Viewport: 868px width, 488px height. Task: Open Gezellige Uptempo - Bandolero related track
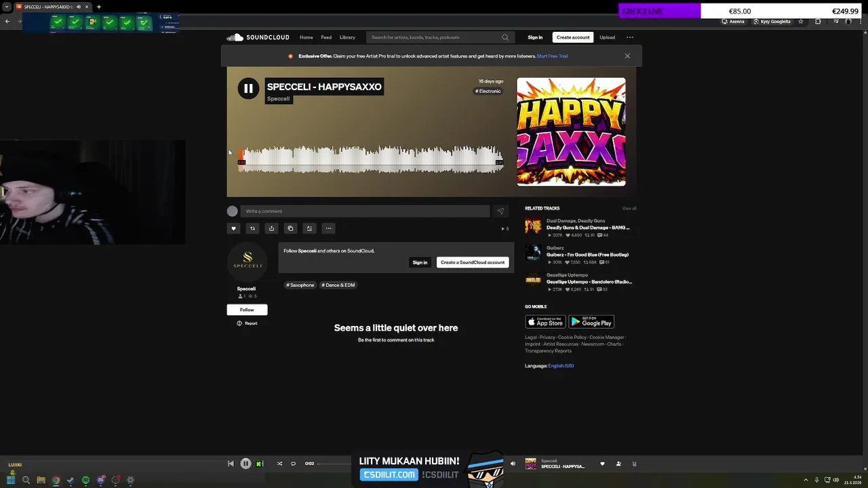tap(589, 282)
